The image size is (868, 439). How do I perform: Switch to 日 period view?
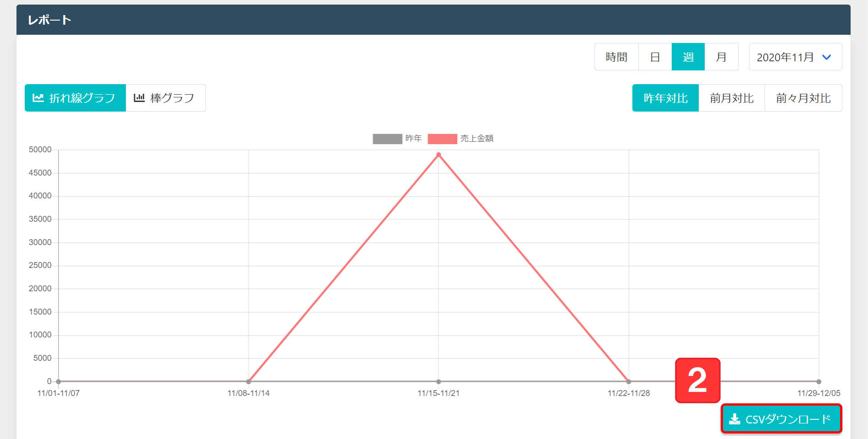pyautogui.click(x=655, y=57)
